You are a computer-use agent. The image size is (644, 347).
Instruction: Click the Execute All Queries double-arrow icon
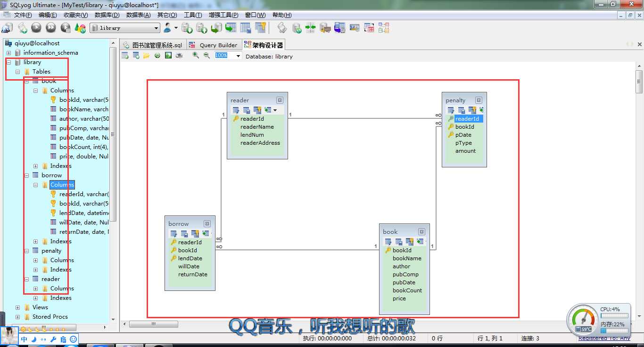click(51, 28)
